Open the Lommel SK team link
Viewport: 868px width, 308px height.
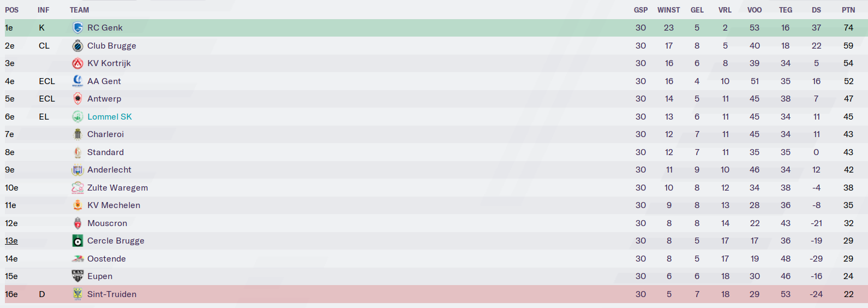point(110,117)
